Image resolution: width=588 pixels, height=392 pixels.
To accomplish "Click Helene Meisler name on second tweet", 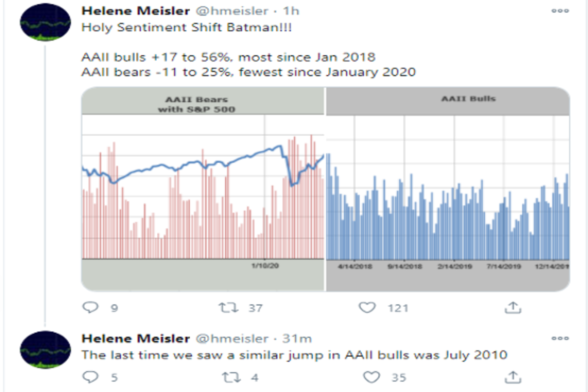I will coord(135,339).
